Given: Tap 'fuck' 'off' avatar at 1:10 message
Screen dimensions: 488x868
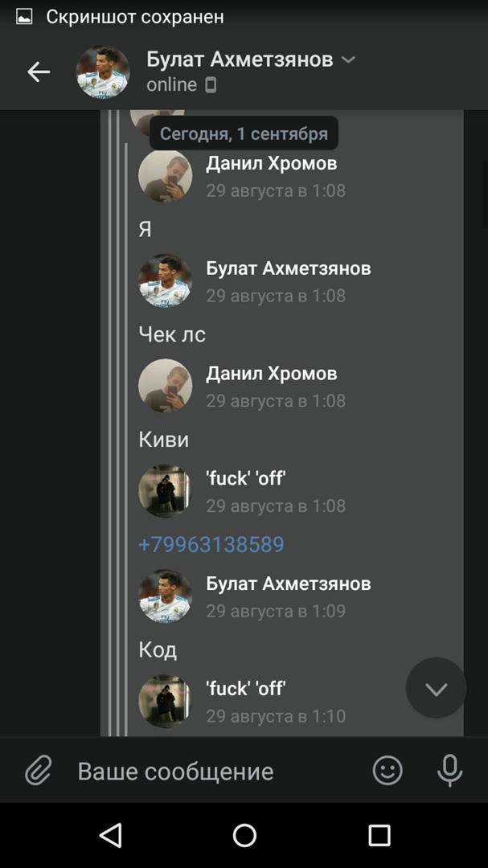Looking at the screenshot, I should coord(165,701).
